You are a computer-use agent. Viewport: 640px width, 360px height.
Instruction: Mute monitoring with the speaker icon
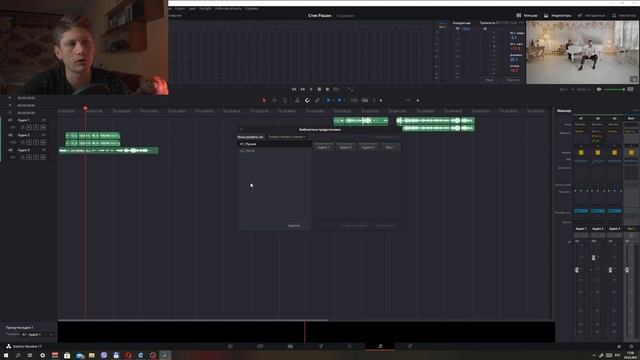(599, 89)
